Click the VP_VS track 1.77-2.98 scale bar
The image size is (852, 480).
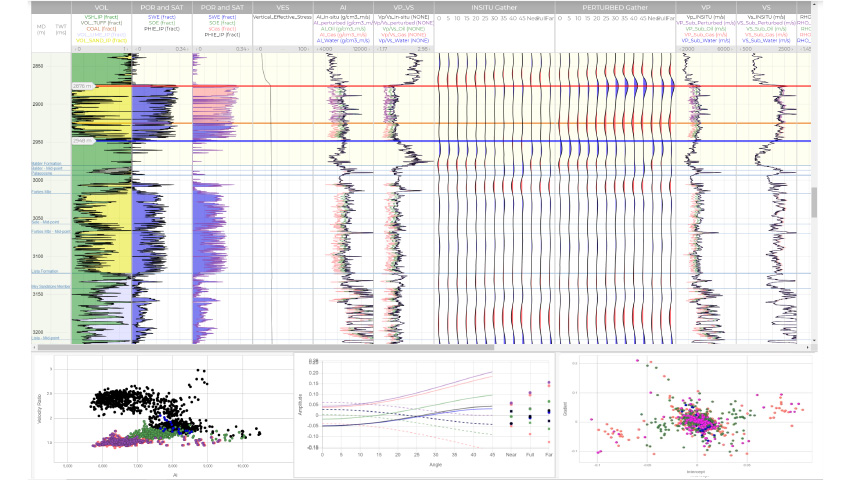(404, 49)
